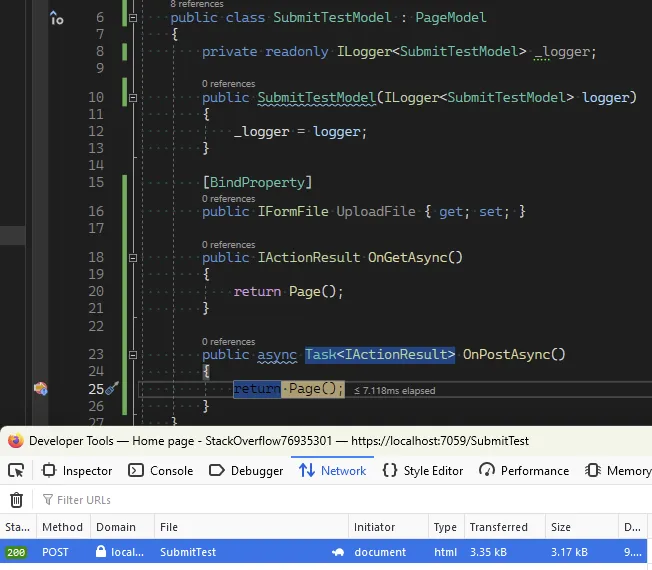Collapse the OnPostAsync method block

[x=133, y=355]
